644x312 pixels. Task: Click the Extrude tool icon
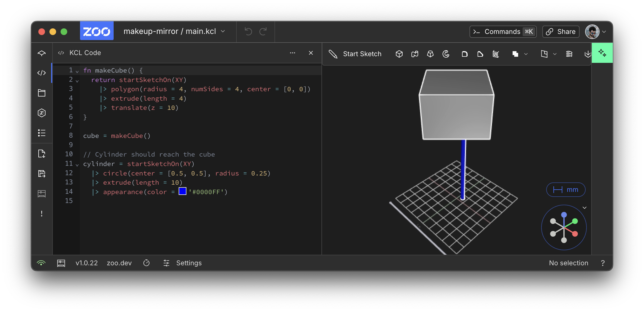399,54
